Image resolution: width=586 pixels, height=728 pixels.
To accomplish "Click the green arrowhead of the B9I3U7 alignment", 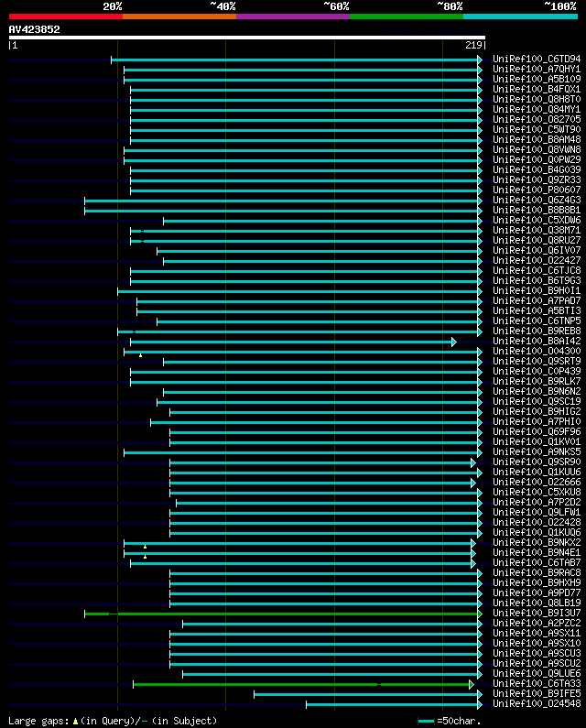I will coord(480,614).
